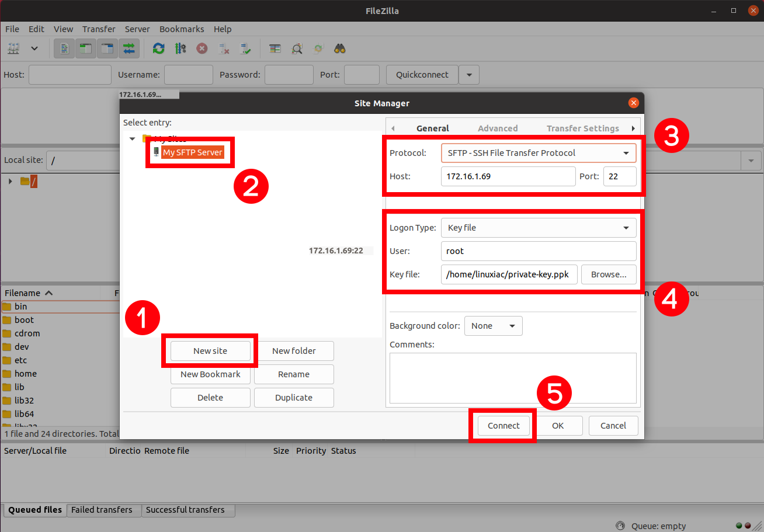Cancel the current operation icon
764x532 pixels.
(x=202, y=48)
